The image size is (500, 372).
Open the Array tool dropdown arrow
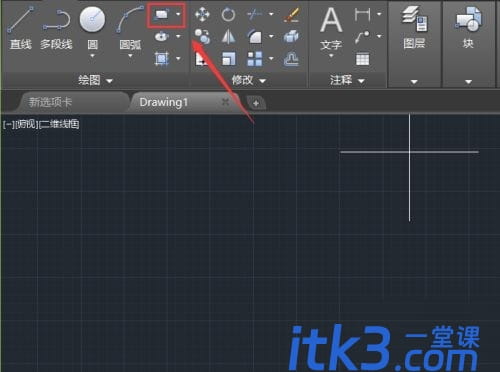271,59
